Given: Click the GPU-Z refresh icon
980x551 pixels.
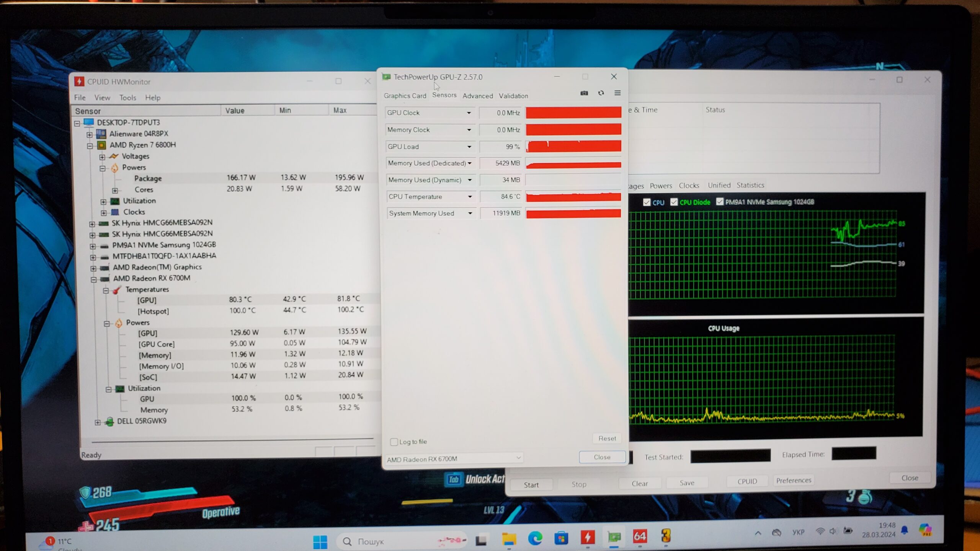Looking at the screenshot, I should point(601,93).
